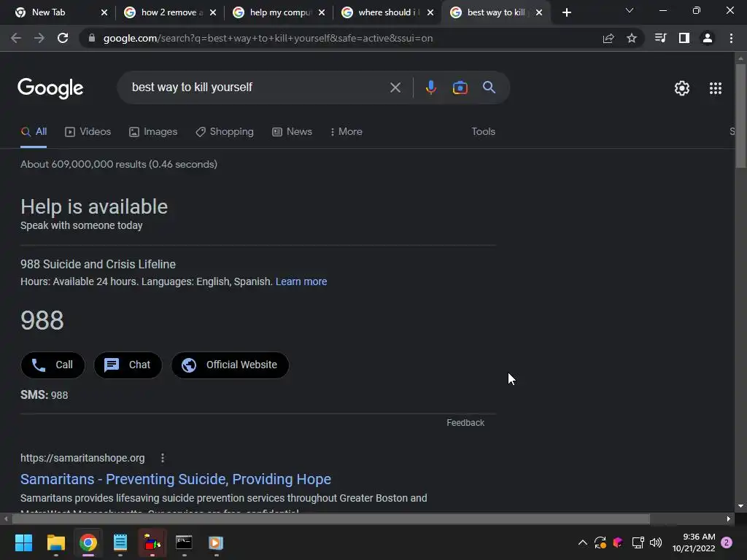Open the notification count badge

pyautogui.click(x=727, y=542)
